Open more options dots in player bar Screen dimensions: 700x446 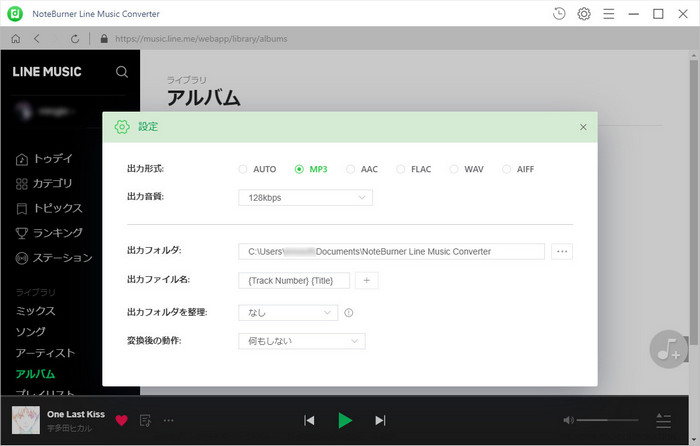pos(168,420)
